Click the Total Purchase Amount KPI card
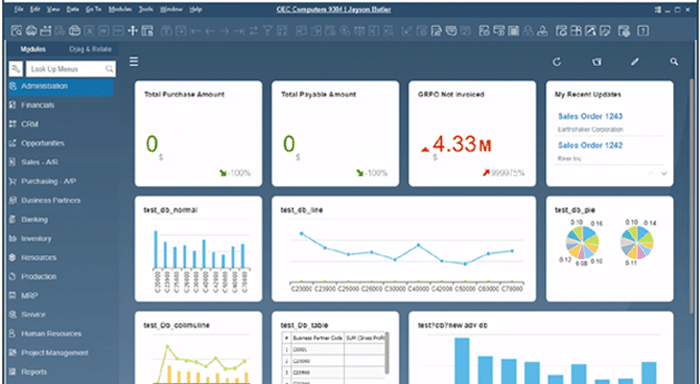This screenshot has height=384, width=700. click(x=199, y=134)
